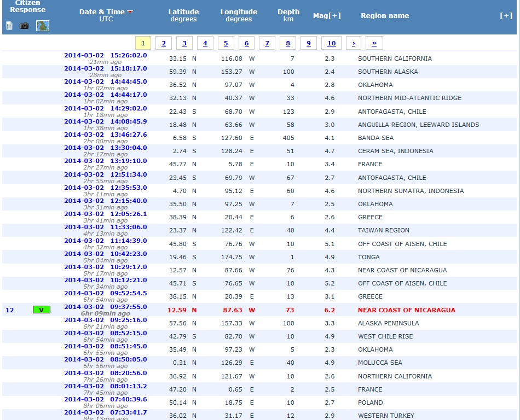Click the magnitude 5.1 value
The height and width of the screenshot is (420, 520).
[x=330, y=244]
